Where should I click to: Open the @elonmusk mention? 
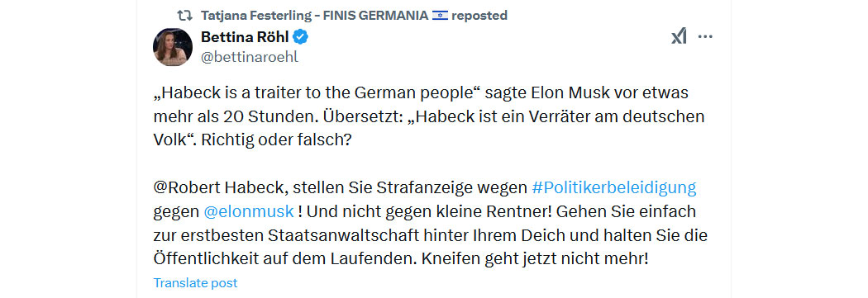click(x=249, y=211)
